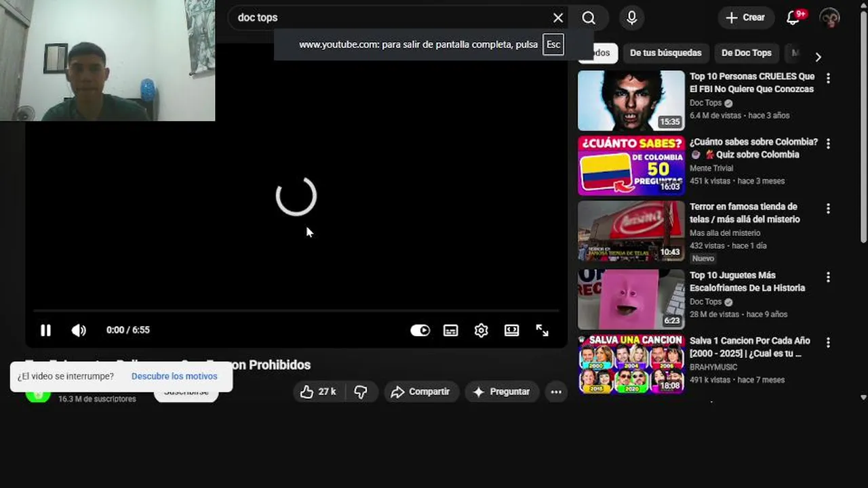This screenshot has width=868, height=488.
Task: Click the title '¿Cuánto sabes sobre Colombia?'
Action: pos(753,148)
